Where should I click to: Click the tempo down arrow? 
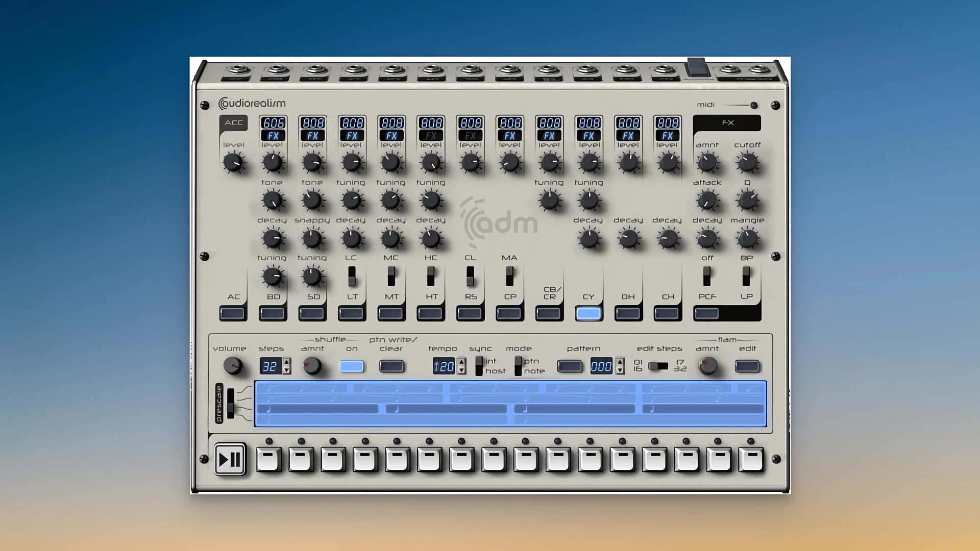point(461,370)
